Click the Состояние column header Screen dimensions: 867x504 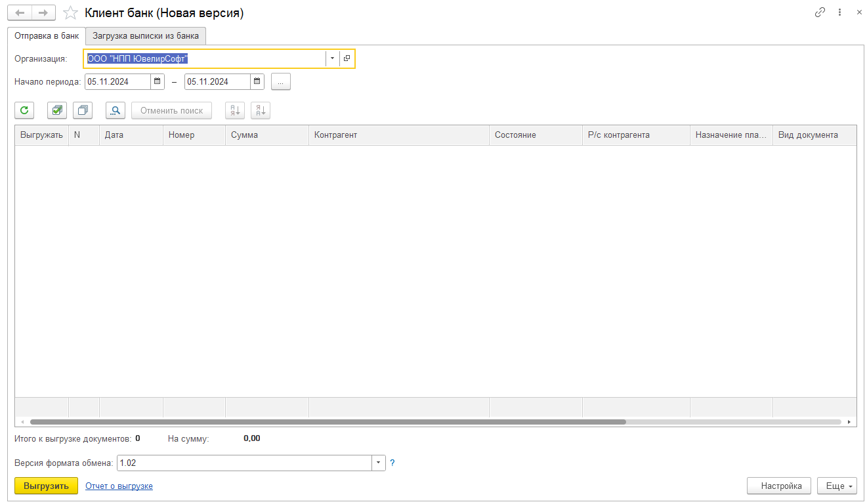pos(536,135)
